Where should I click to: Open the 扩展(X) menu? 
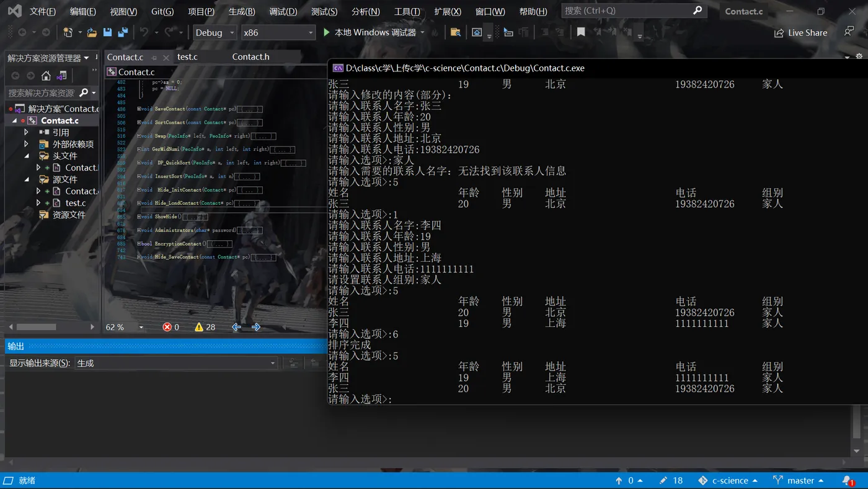(448, 11)
